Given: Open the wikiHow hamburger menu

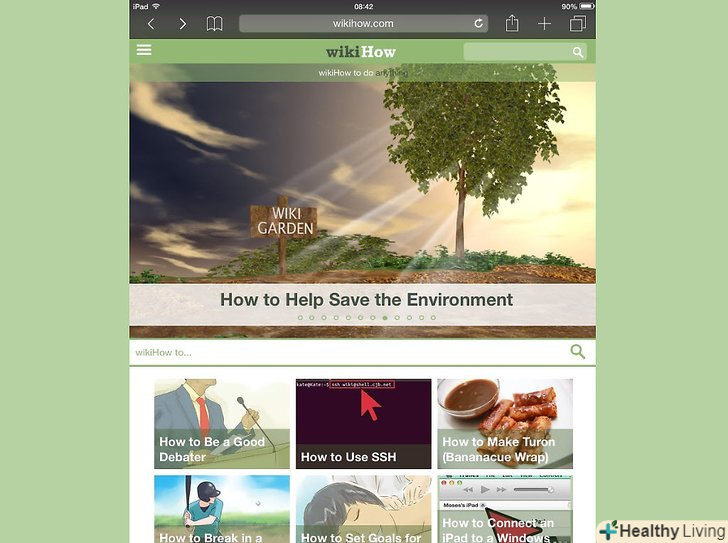Looking at the screenshot, I should (144, 50).
